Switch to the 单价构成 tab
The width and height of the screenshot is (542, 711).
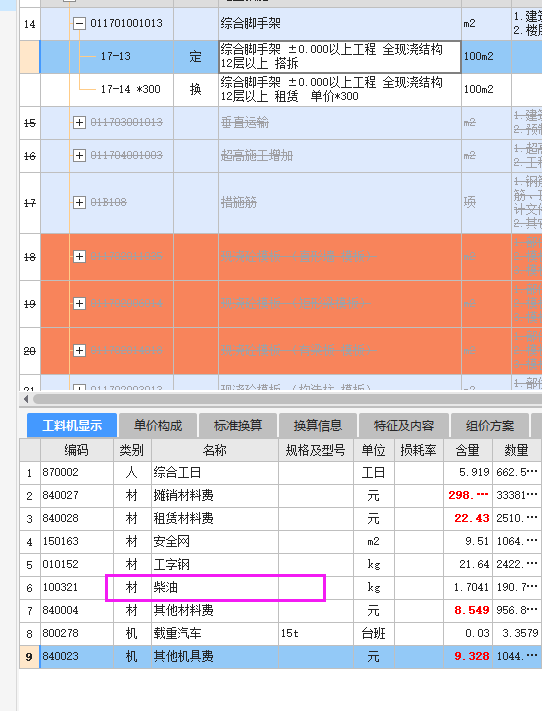click(x=157, y=425)
